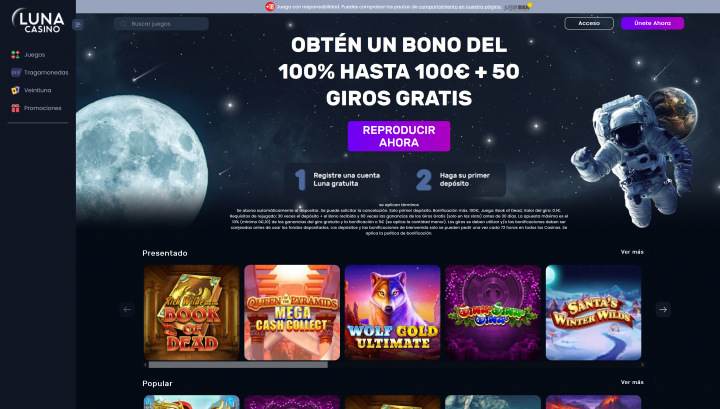This screenshot has width=720, height=409.
Task: Click the left arrow of Presentado carousel
Action: [x=127, y=309]
